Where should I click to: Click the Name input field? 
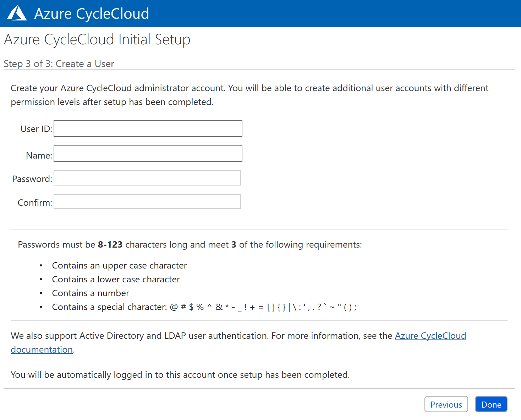pyautogui.click(x=148, y=153)
